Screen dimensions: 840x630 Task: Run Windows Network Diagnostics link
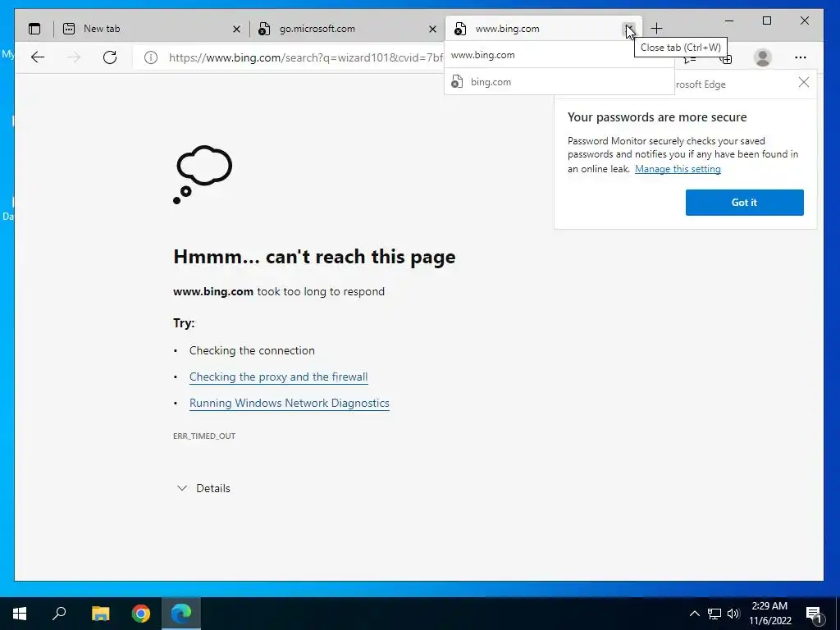click(290, 403)
